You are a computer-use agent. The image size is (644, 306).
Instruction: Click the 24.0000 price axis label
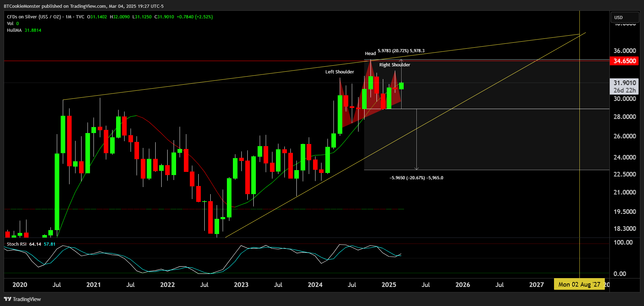click(x=625, y=157)
